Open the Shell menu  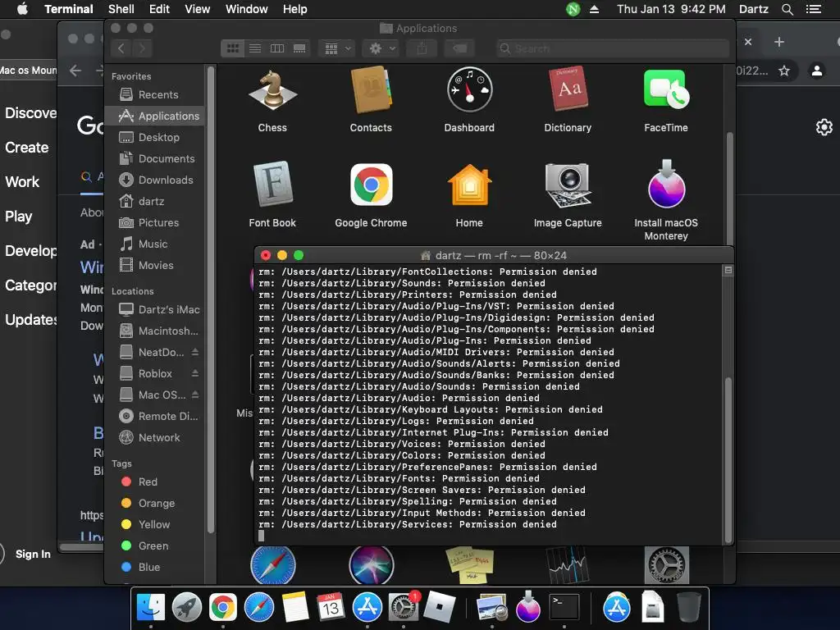121,9
